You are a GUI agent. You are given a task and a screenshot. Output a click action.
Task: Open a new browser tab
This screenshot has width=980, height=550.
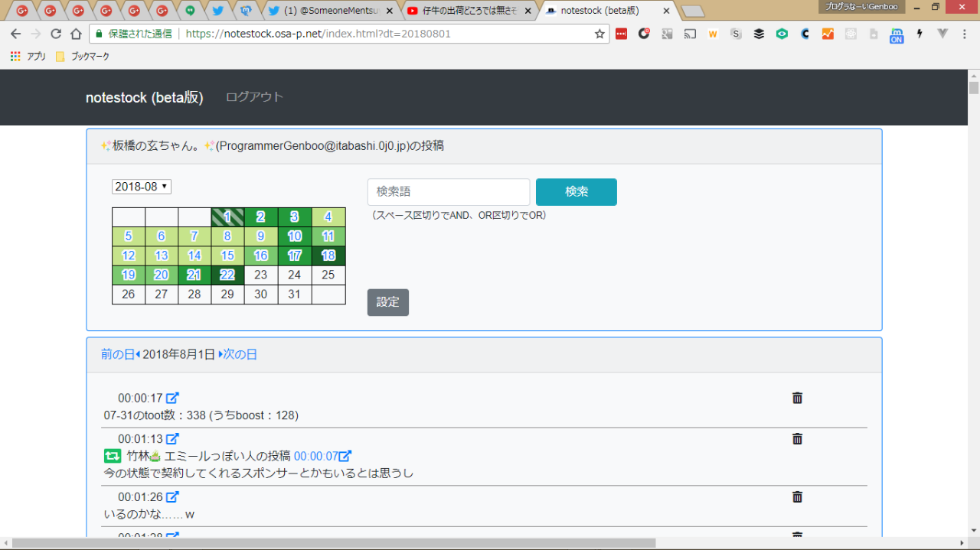[x=692, y=11]
